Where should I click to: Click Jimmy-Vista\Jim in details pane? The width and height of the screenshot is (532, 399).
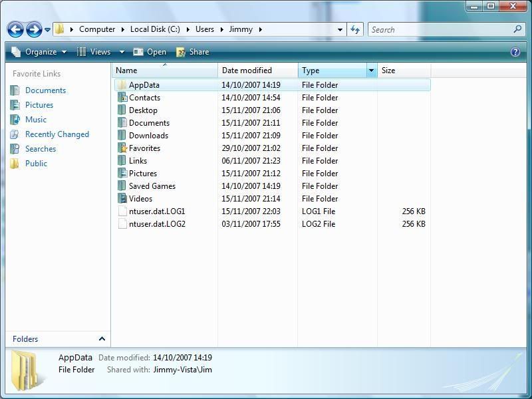tap(182, 370)
